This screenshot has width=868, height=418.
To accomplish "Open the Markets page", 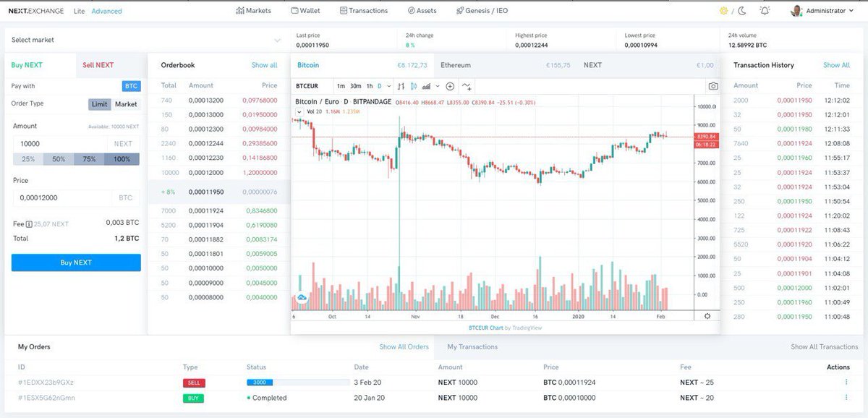I will [x=254, y=11].
